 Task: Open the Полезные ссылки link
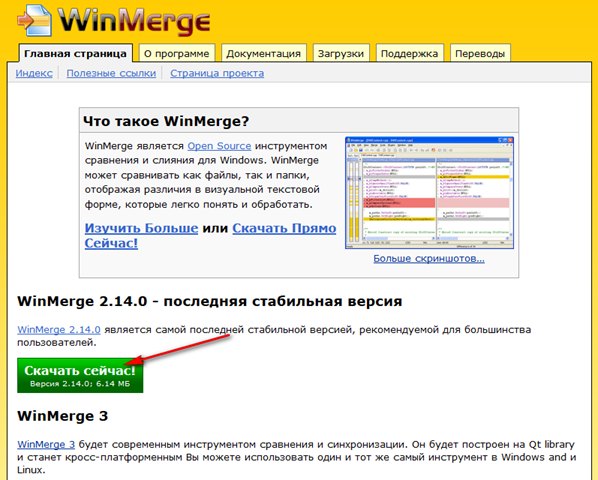point(111,73)
